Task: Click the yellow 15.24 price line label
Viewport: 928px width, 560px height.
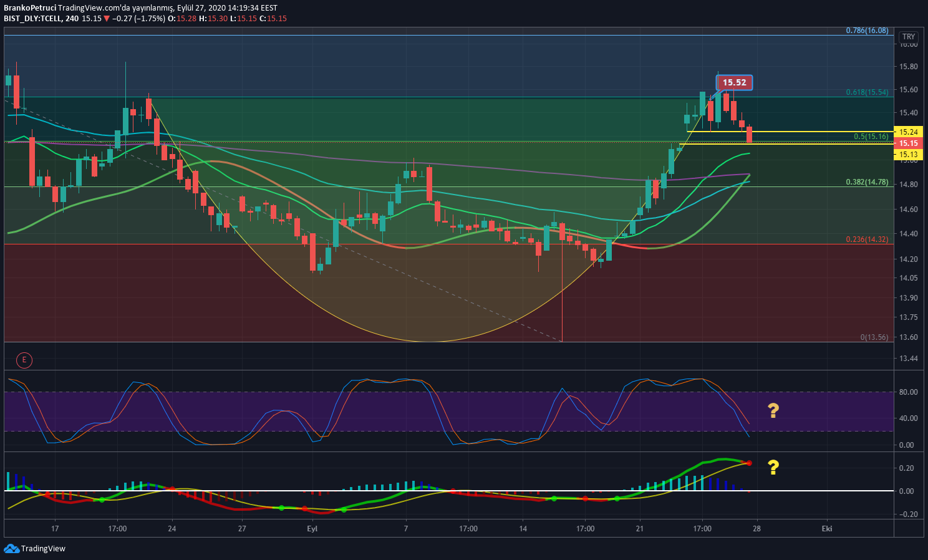Action: [x=909, y=132]
